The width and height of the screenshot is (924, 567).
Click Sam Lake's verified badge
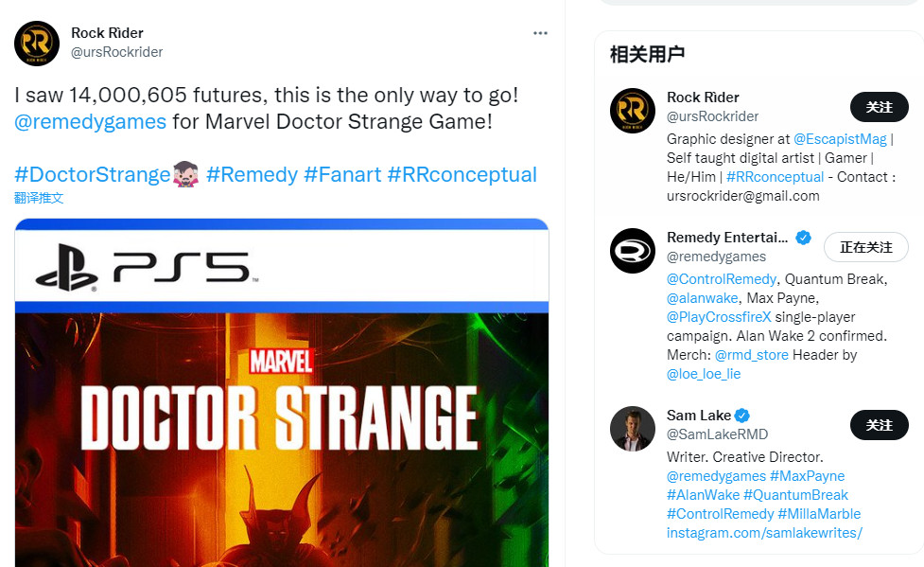(x=742, y=416)
